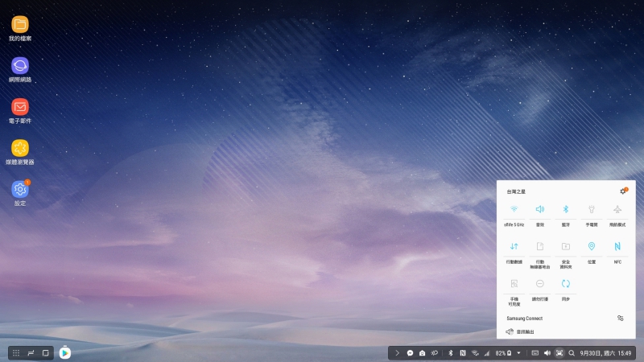
Task: Open the 設定 Settings desktop icon
Action: click(19, 193)
